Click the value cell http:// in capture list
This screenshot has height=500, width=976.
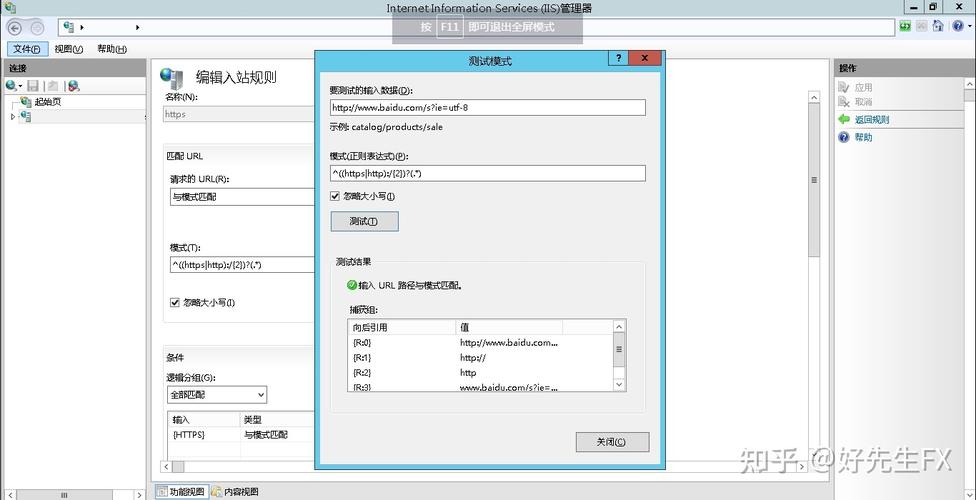pyautogui.click(x=472, y=357)
